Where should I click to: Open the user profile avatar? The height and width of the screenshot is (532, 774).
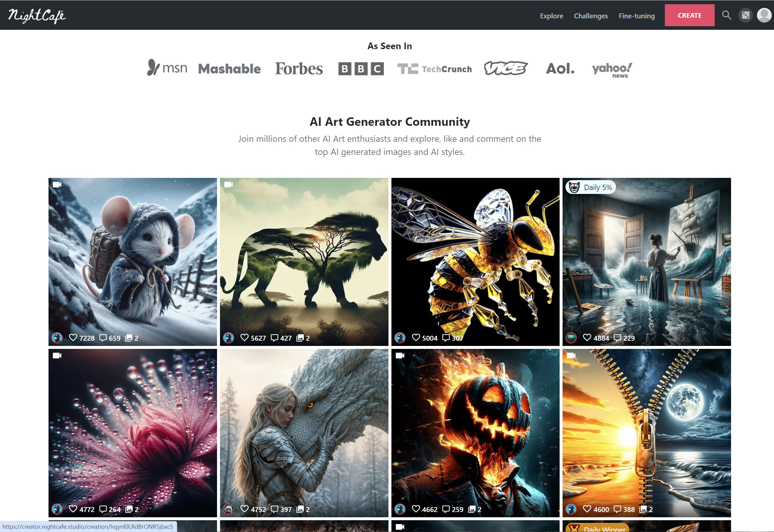[x=764, y=15]
